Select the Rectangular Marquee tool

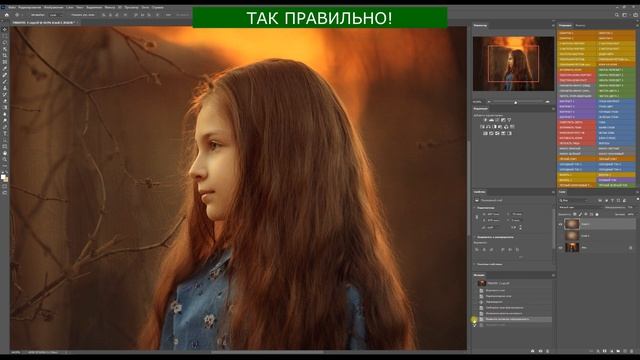[4, 36]
